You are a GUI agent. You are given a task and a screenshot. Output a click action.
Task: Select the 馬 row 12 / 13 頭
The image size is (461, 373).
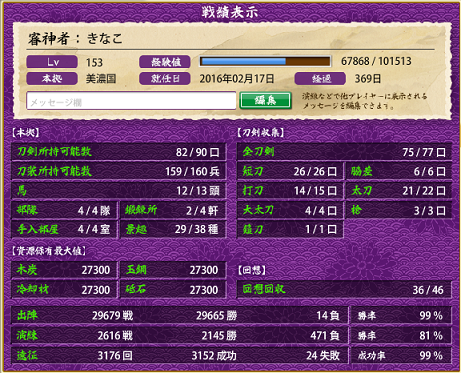[118, 191]
